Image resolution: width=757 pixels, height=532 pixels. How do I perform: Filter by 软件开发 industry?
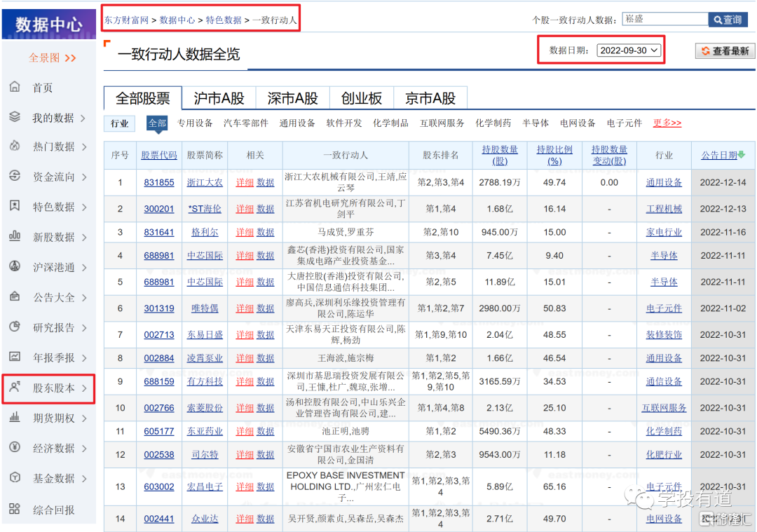pos(343,123)
